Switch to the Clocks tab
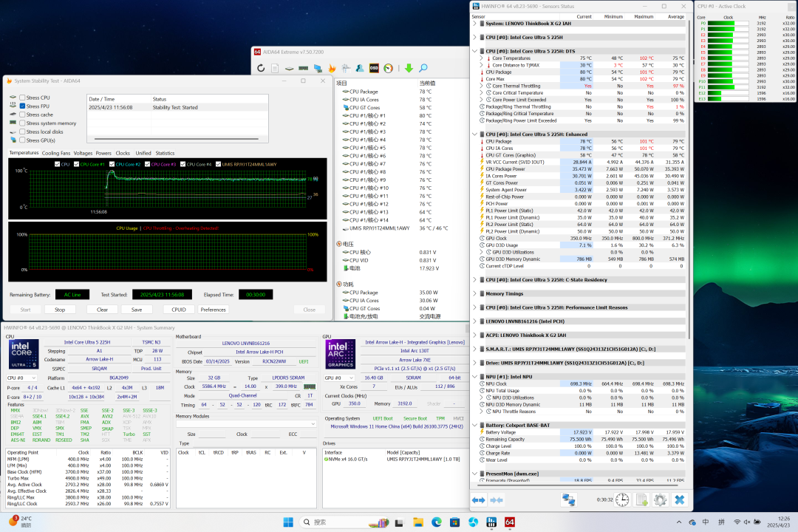 click(x=123, y=153)
